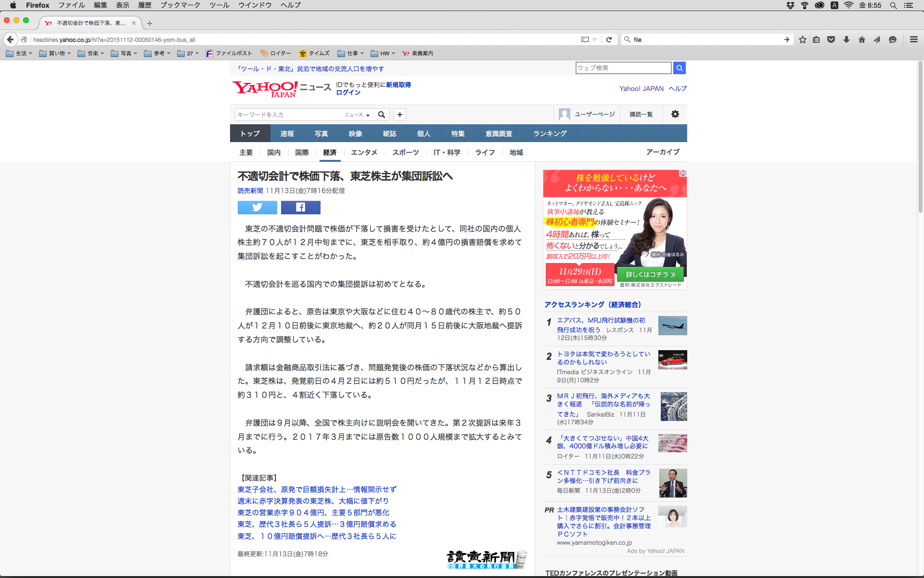Image resolution: width=924 pixels, height=578 pixels.
Task: Click the plus button beside keyword search
Action: click(399, 115)
